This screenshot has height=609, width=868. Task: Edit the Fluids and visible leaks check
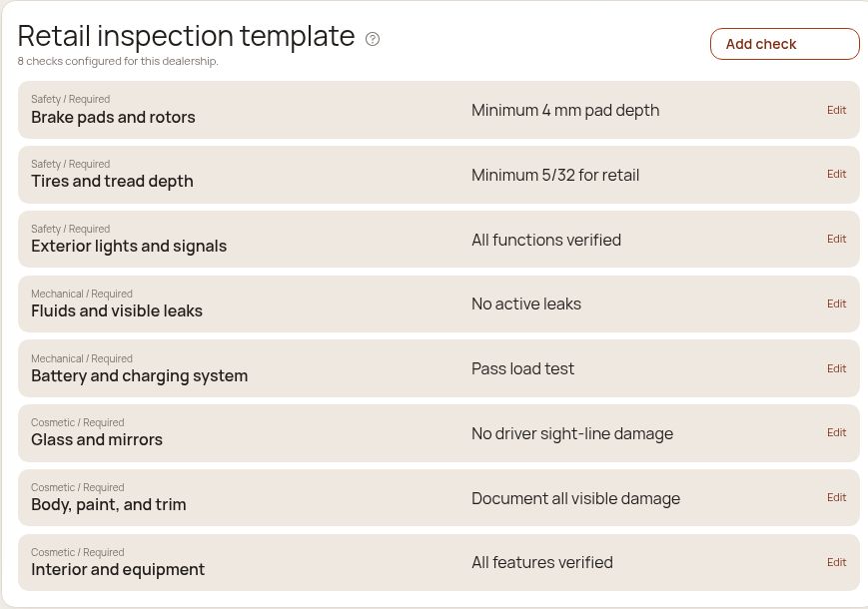point(836,304)
